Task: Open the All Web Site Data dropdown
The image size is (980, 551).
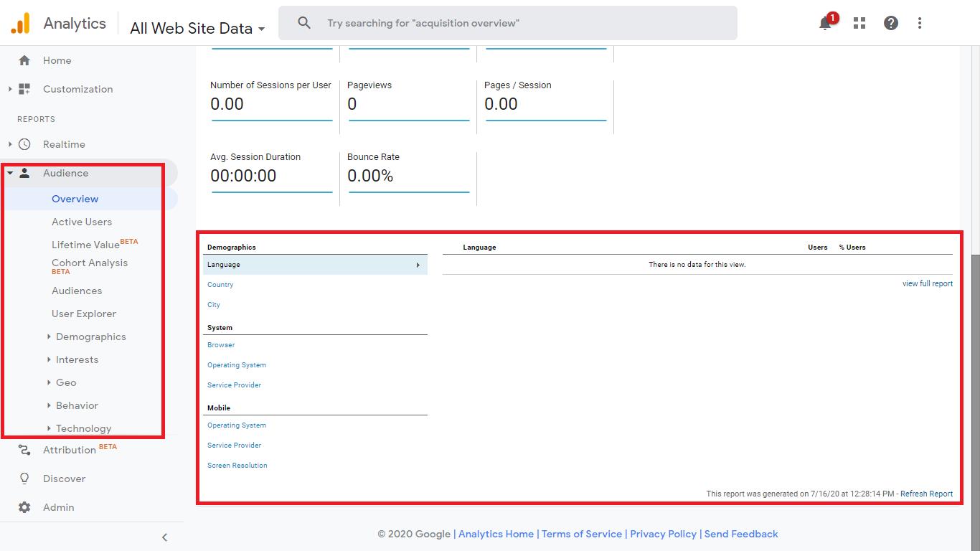Action: (197, 29)
